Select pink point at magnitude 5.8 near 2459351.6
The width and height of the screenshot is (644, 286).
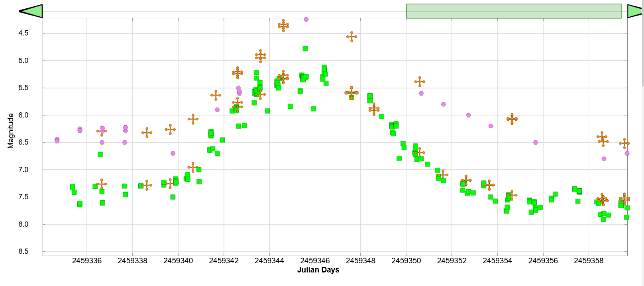[x=443, y=104]
